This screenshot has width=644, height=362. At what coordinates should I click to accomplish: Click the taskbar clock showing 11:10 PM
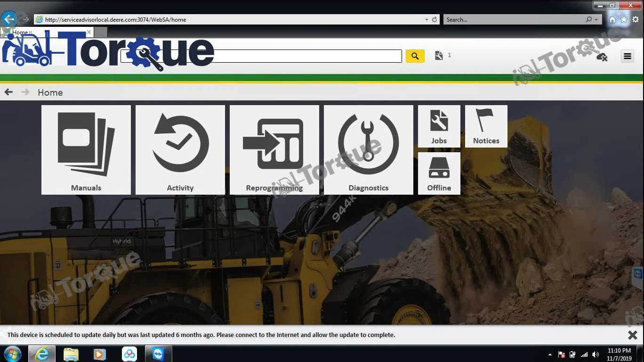pos(619,354)
